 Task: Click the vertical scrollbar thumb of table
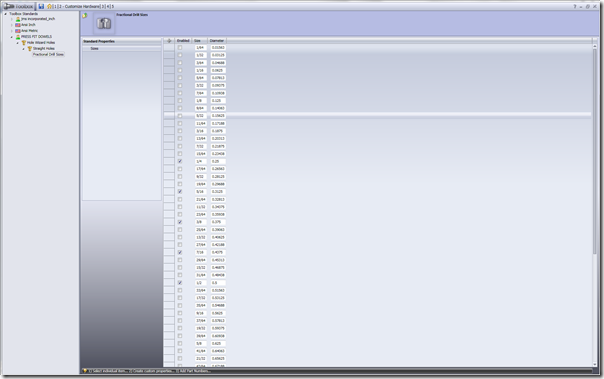pyautogui.click(x=595, y=150)
